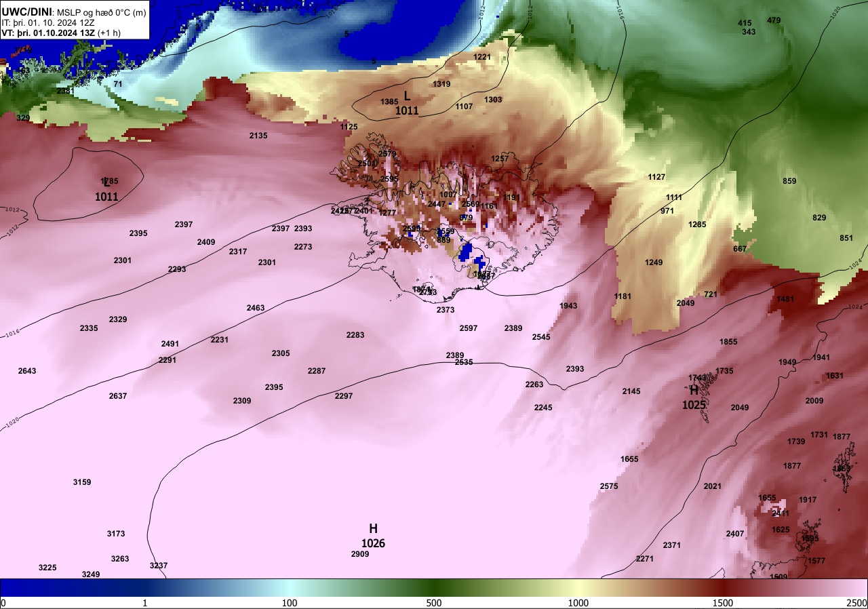Click the 2909 value below H 1026
The height and width of the screenshot is (609, 868).
tap(360, 555)
